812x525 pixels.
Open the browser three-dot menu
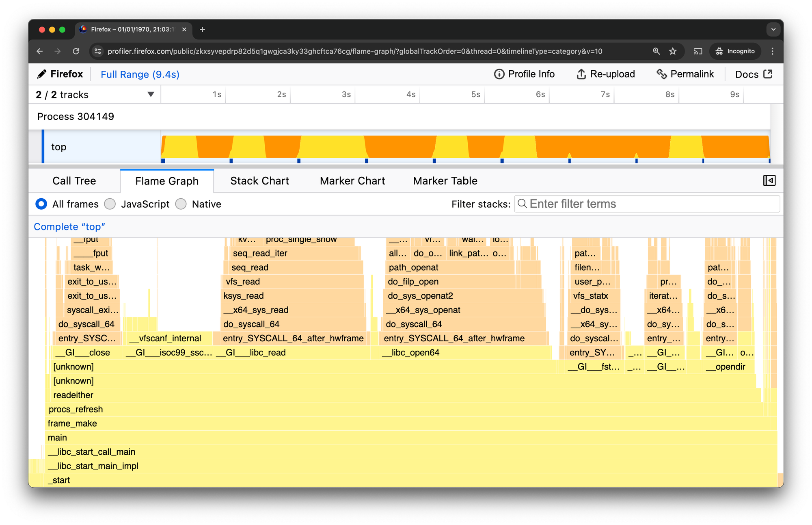pyautogui.click(x=773, y=51)
